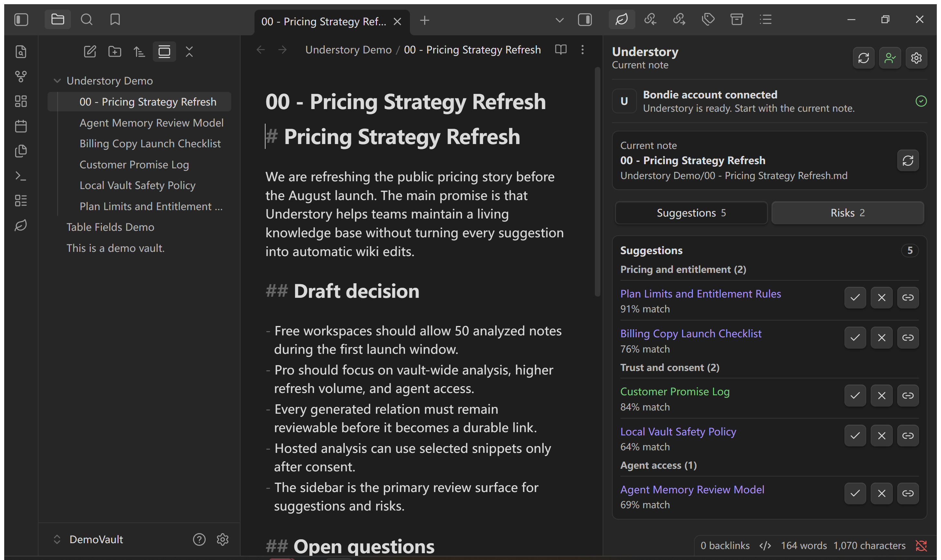Accept the Plan Limits and Entitlement Rules suggestion
The height and width of the screenshot is (560, 941).
point(855,298)
